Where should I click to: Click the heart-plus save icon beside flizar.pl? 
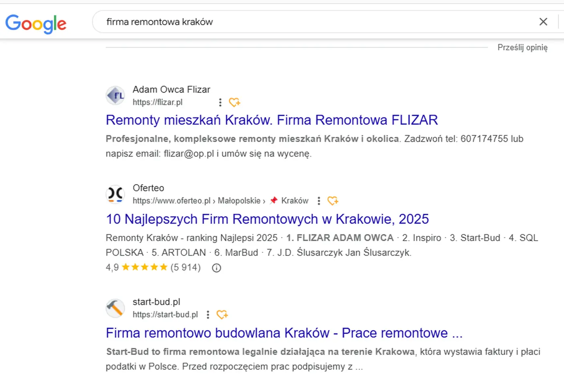click(x=234, y=102)
